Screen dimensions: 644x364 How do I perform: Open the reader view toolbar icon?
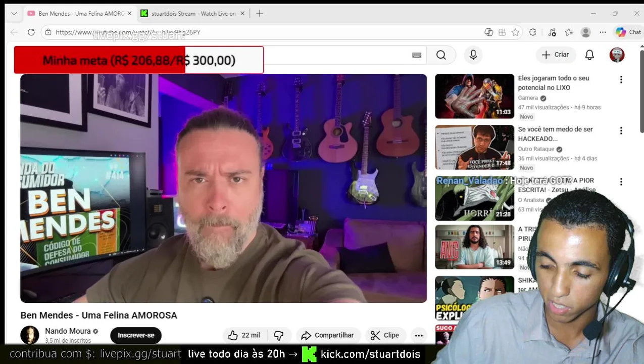pos(502,32)
